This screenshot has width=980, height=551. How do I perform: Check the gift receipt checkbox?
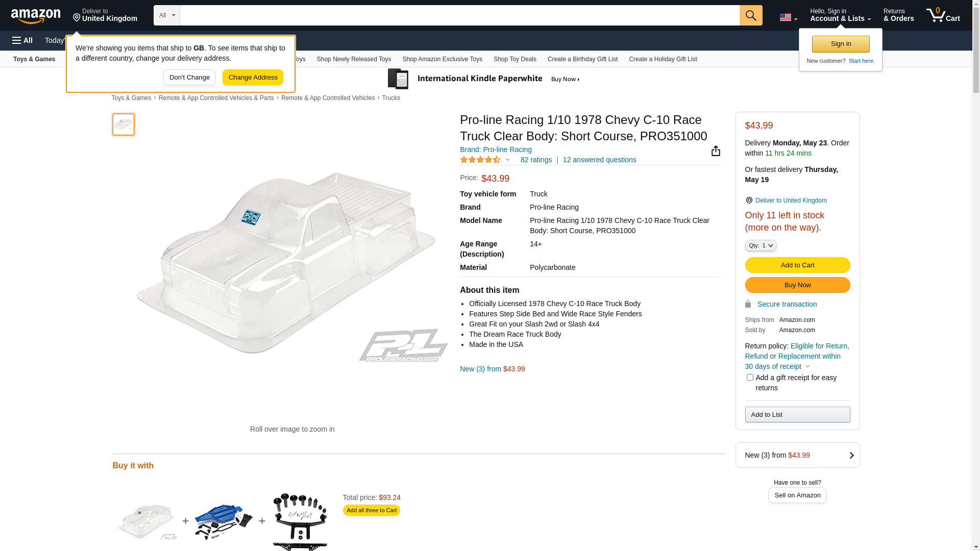[x=750, y=378]
